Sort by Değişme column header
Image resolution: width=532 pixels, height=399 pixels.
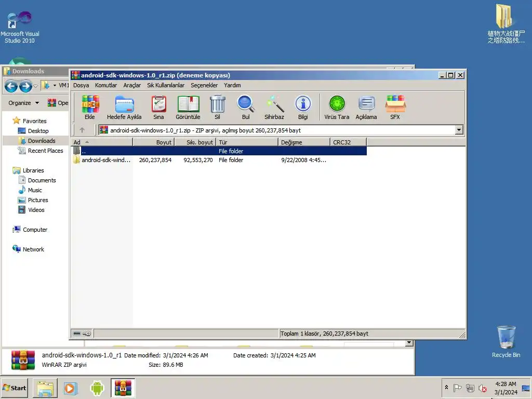[x=304, y=142]
